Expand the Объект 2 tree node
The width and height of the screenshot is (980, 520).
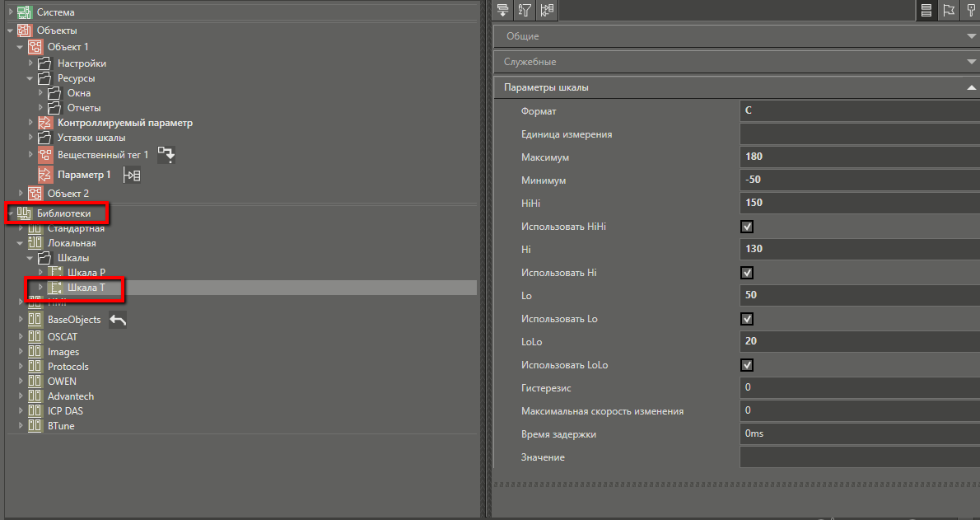(x=22, y=194)
